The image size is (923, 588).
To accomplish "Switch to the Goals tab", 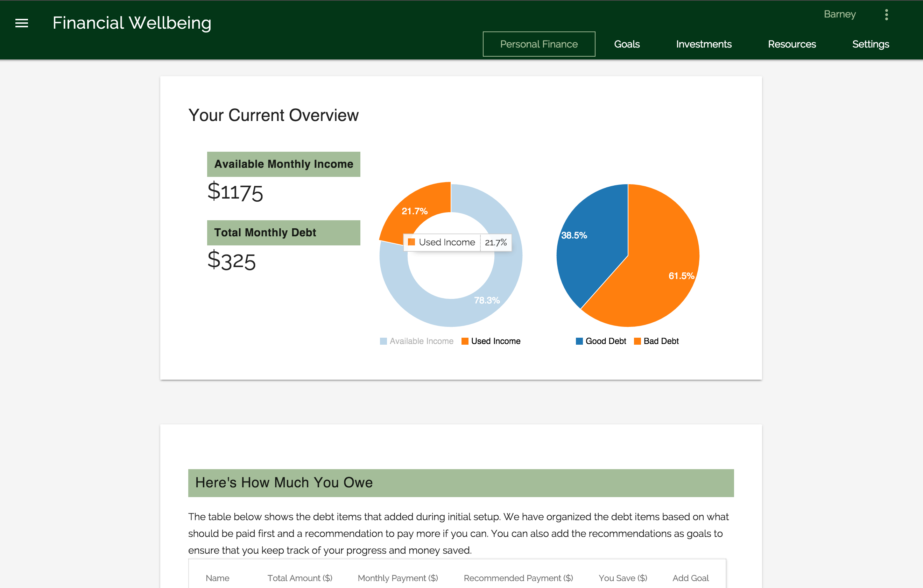I will click(x=627, y=44).
